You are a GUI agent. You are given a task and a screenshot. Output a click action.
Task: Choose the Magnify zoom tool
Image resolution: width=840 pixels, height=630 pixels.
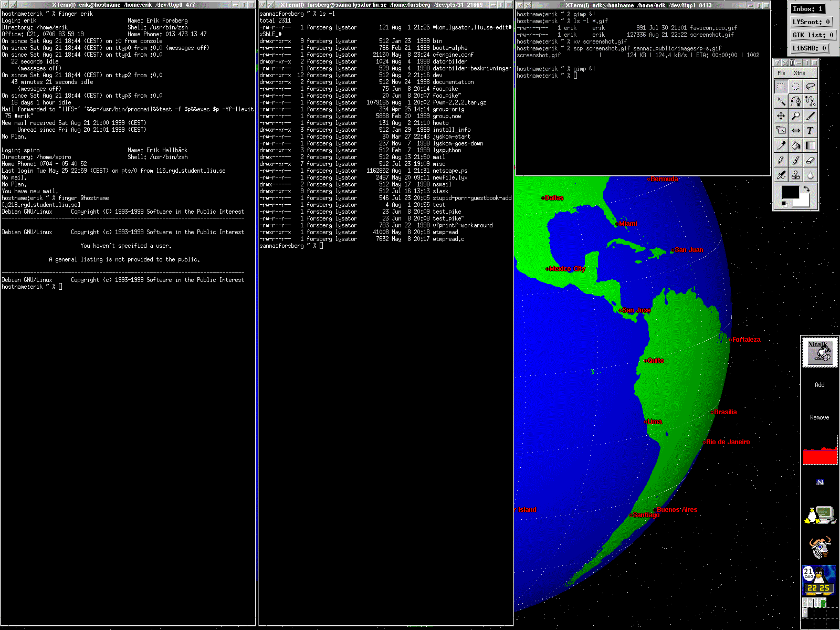pos(796,116)
